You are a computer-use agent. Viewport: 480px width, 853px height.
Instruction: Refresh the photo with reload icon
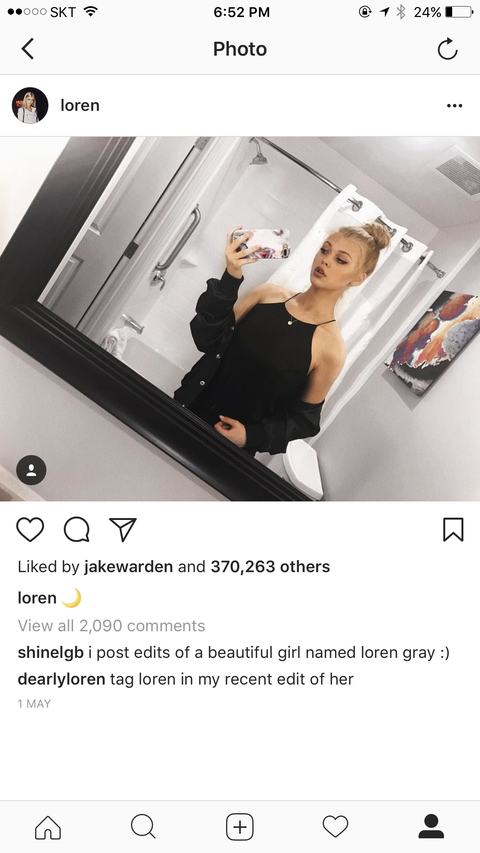[447, 49]
